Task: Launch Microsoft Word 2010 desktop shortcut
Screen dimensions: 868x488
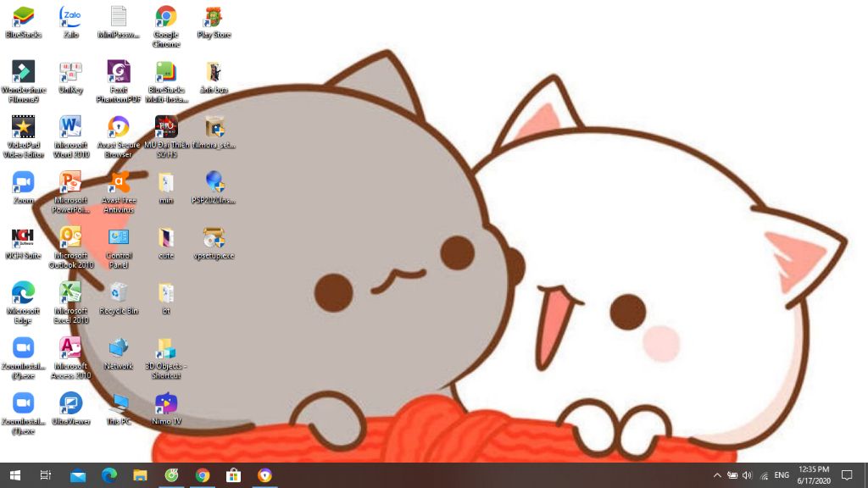Action: (71, 137)
